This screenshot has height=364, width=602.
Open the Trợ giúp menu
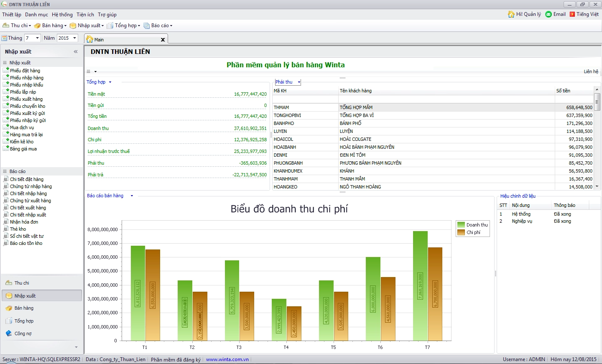[107, 15]
